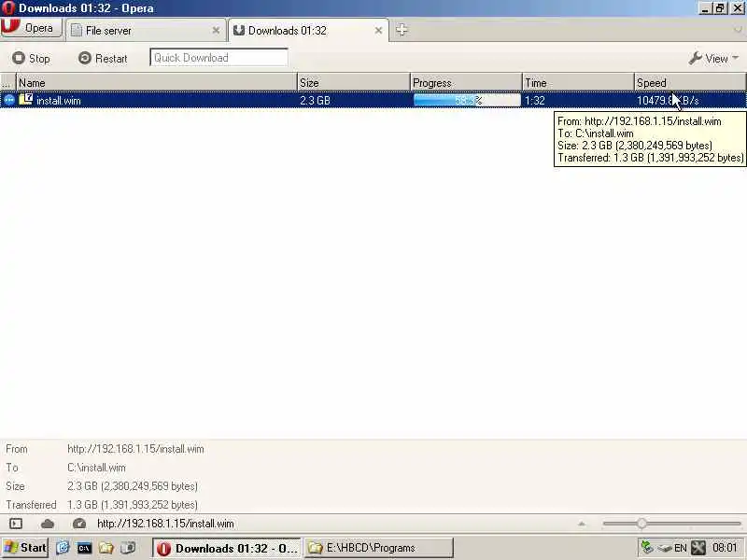
Task: Click the 08:01 system clock
Action: click(725, 548)
